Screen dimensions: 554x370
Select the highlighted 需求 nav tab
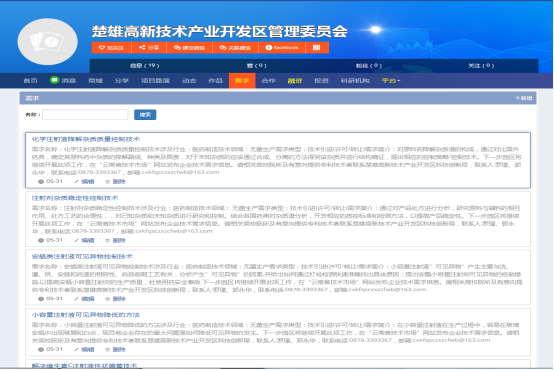coord(242,81)
